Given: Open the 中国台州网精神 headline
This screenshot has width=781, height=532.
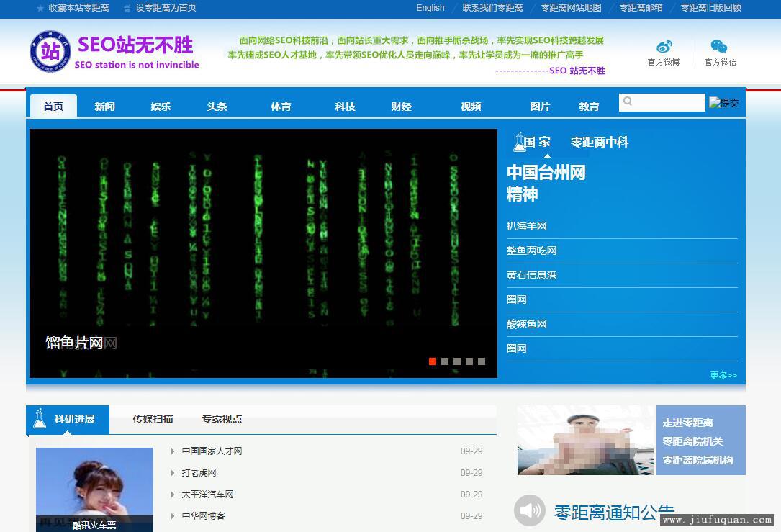Looking at the screenshot, I should 546,184.
